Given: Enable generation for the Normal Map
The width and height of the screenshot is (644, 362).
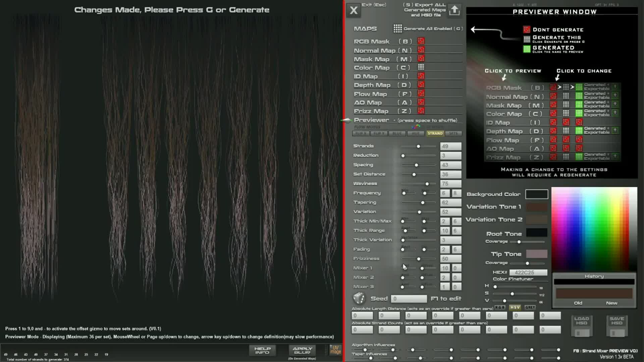Looking at the screenshot, I should point(421,50).
